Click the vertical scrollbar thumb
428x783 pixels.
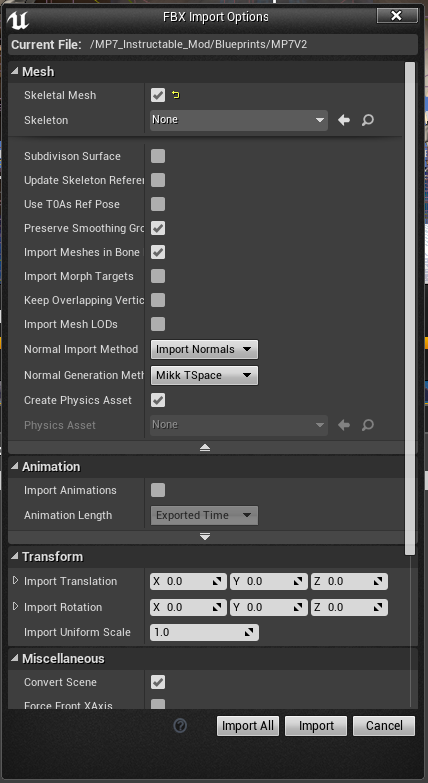pyautogui.click(x=410, y=308)
